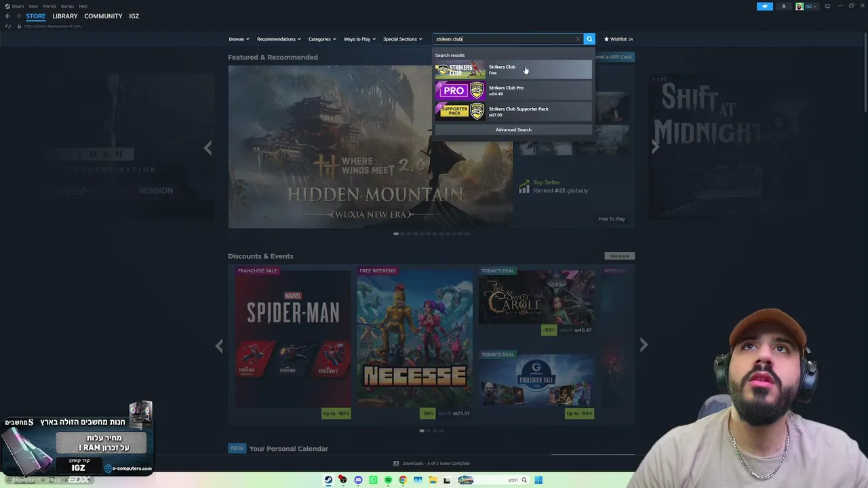This screenshot has height=488, width=868.
Task: Open Spotify from the taskbar
Action: coord(388,480)
